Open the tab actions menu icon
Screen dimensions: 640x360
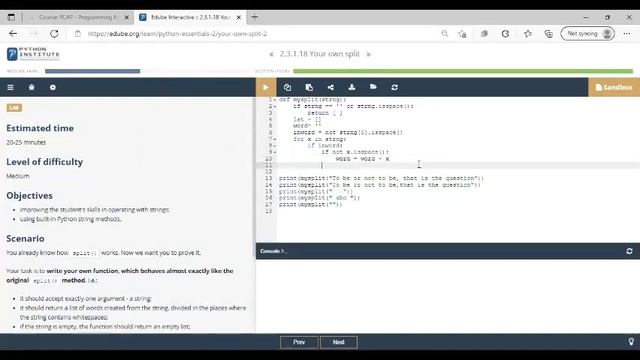click(x=11, y=17)
